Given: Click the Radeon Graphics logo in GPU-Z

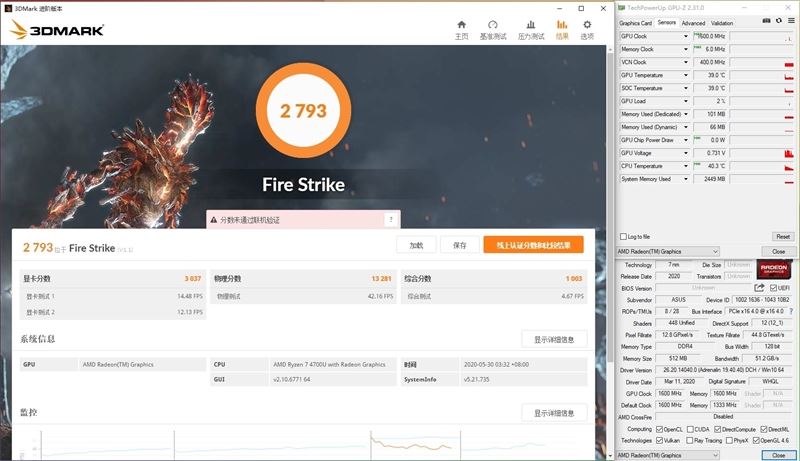Looking at the screenshot, I should [x=773, y=270].
